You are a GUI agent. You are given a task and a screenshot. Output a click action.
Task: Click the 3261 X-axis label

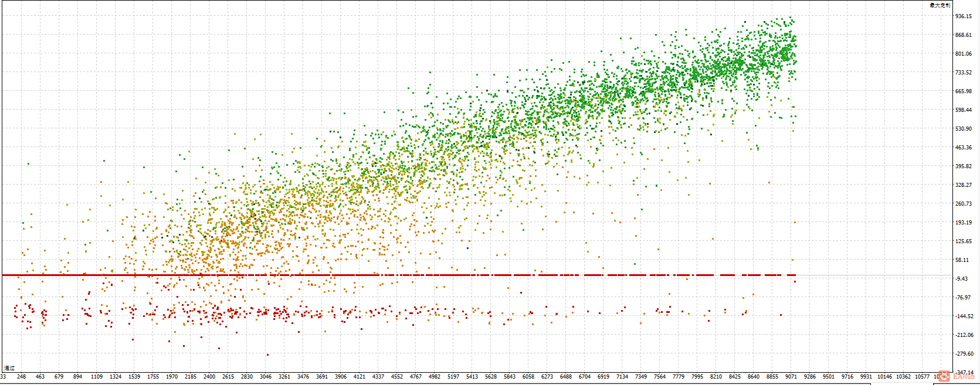pyautogui.click(x=284, y=377)
